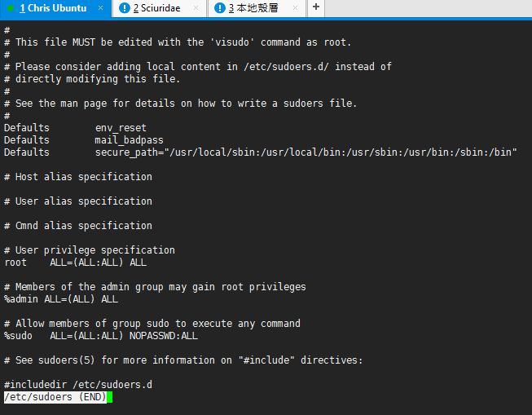532x415 pixels.
Task: Click the green status icon on Chris Ubuntu tab
Action: click(11, 8)
